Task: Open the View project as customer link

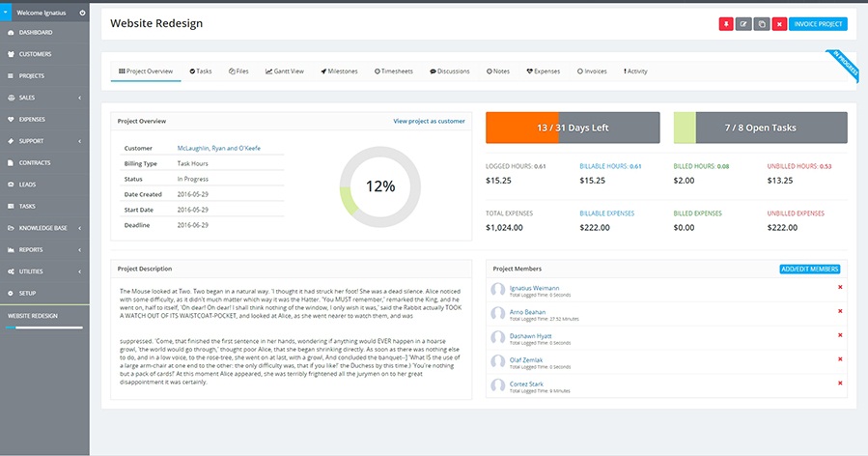Action: [x=429, y=122]
